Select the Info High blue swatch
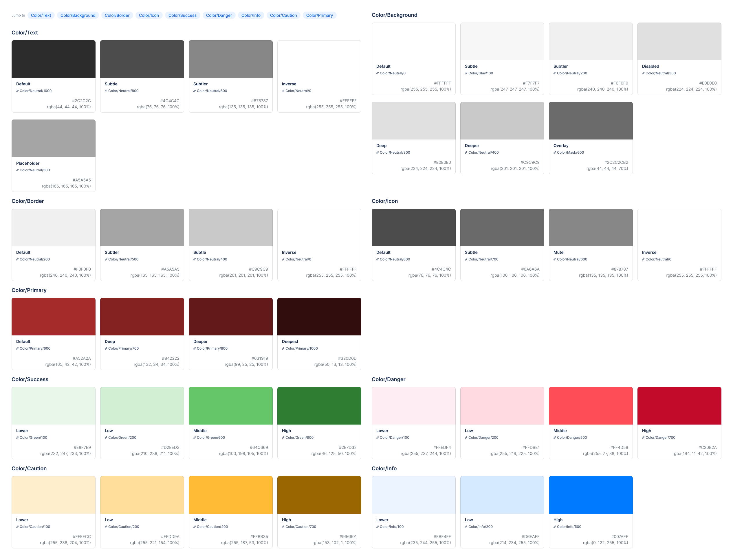The width and height of the screenshot is (733, 560). [590, 495]
